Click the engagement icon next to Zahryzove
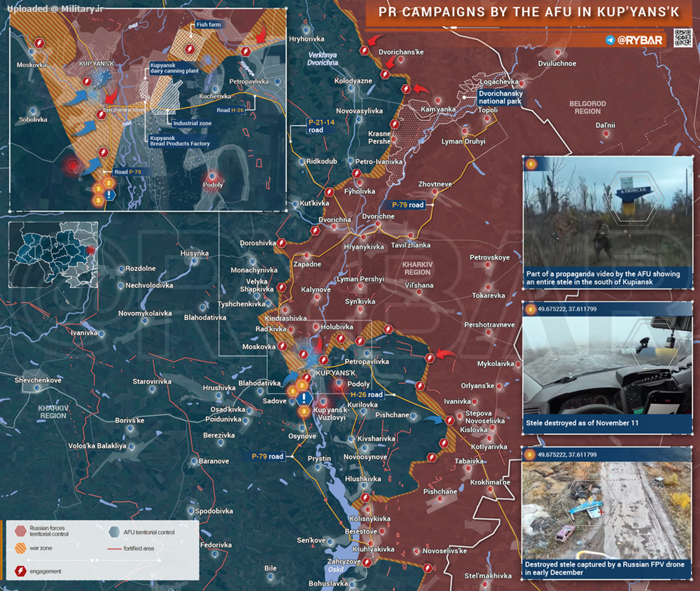Viewport: 700px width, 591px height. point(366,561)
